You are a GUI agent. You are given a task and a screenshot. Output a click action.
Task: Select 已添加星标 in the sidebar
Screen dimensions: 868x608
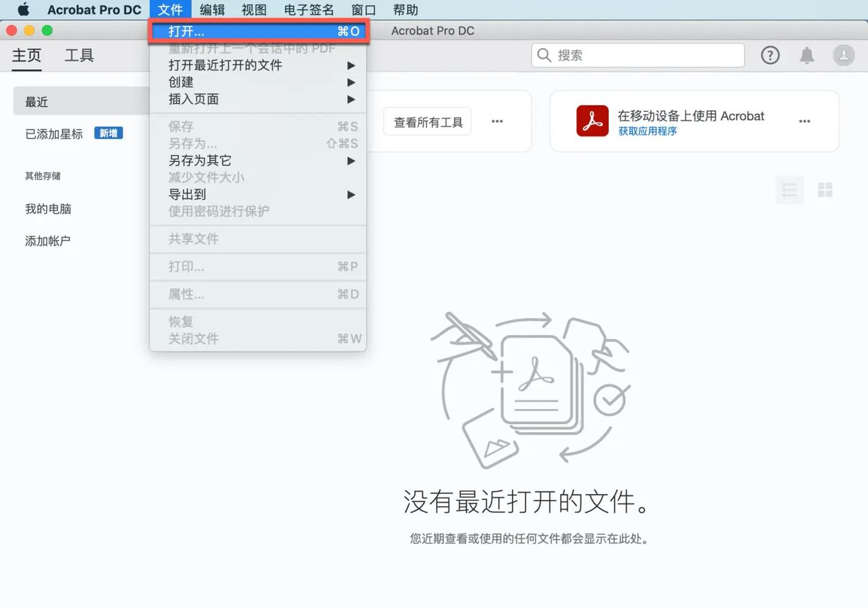pos(54,134)
